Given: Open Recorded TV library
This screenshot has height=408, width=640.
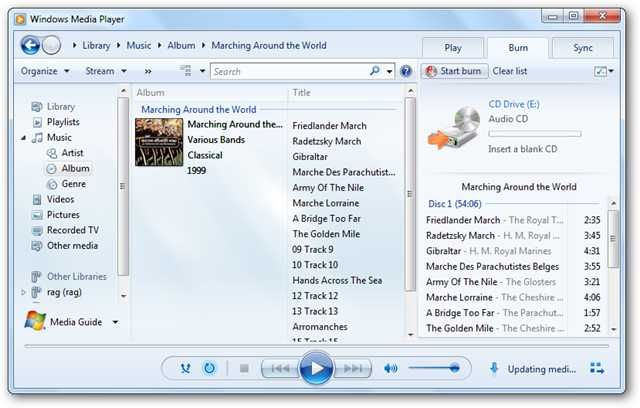Looking at the screenshot, I should click(x=73, y=231).
